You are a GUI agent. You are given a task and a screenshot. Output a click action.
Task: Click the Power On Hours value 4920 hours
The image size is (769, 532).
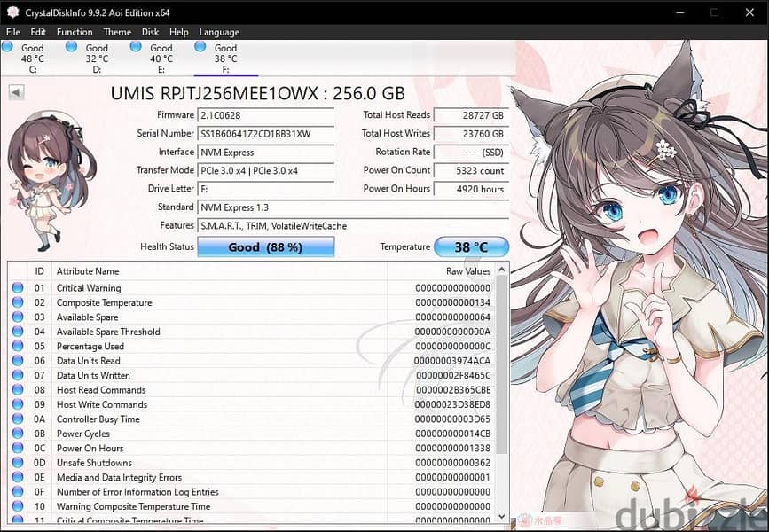[x=471, y=189]
